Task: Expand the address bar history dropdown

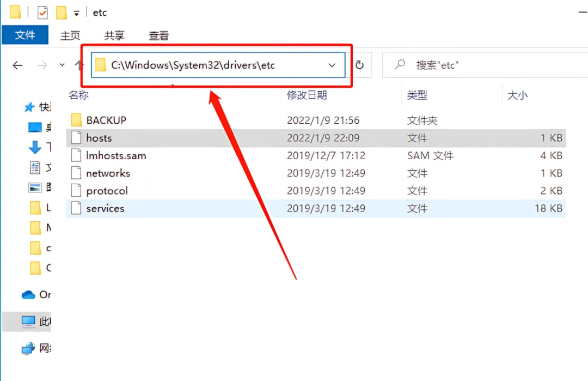Action: point(332,65)
